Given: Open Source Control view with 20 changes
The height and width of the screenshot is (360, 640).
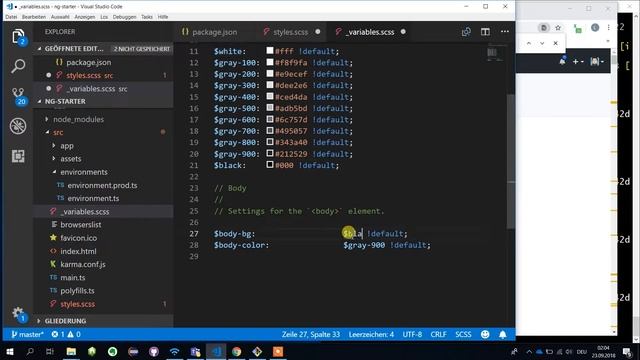Looking at the screenshot, I should click(18, 96).
